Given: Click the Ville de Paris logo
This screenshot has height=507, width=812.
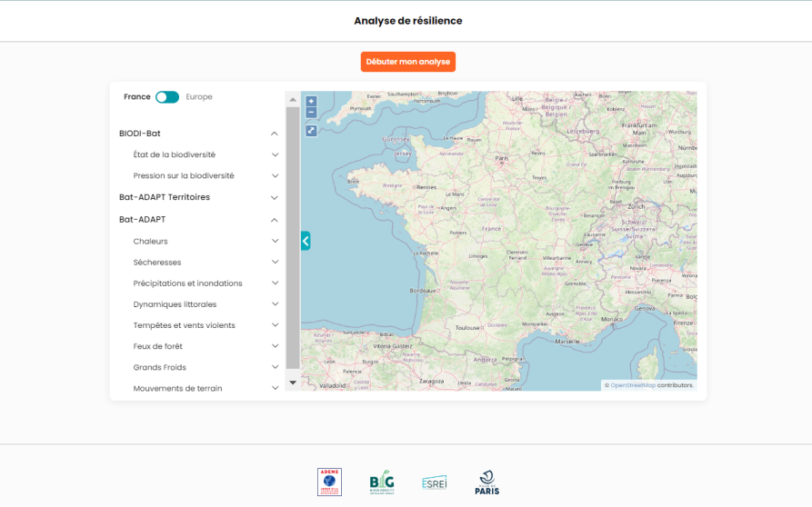Looking at the screenshot, I should click(486, 482).
